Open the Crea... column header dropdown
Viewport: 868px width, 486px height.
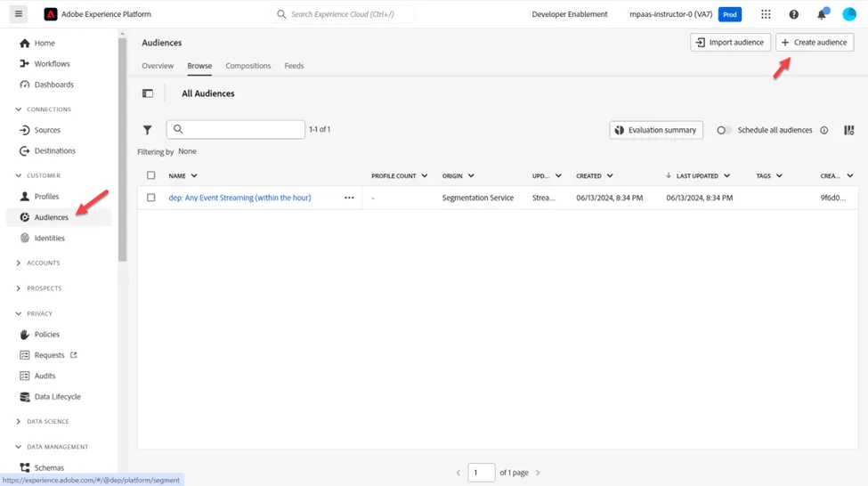[849, 175]
